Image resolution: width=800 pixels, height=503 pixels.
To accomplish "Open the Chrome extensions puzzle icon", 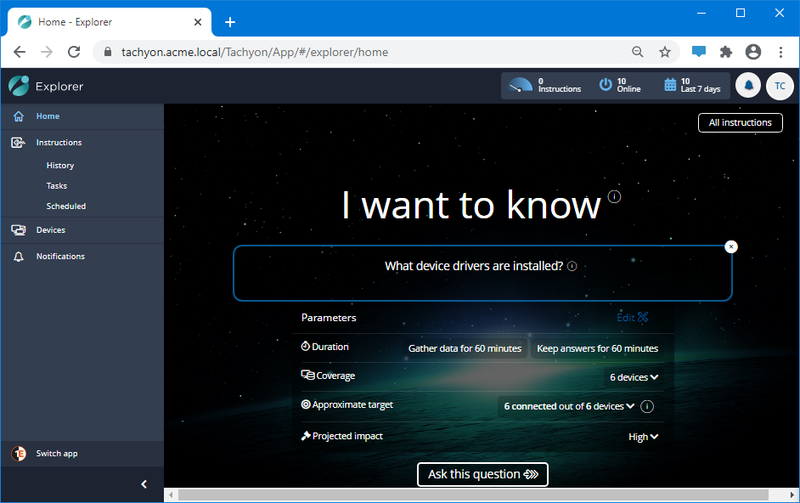I will pos(726,52).
